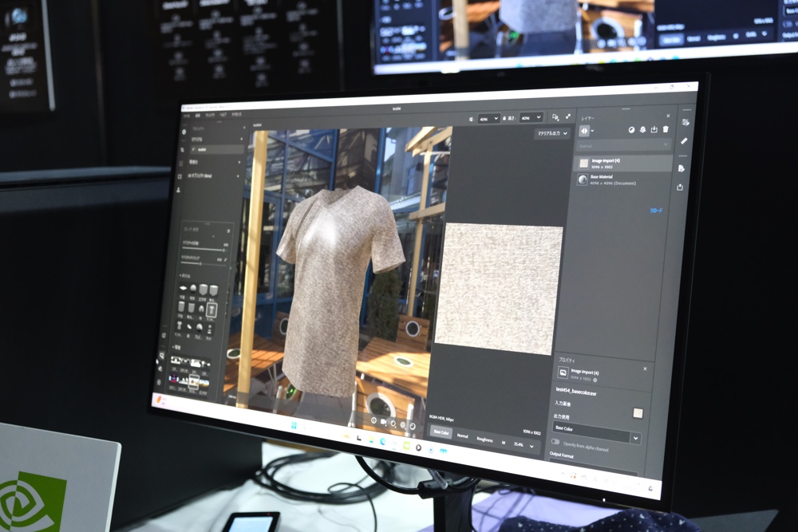The width and height of the screenshot is (798, 532).
Task: Open the settings sliders icon at top of right sidebar
Action: 685,122
